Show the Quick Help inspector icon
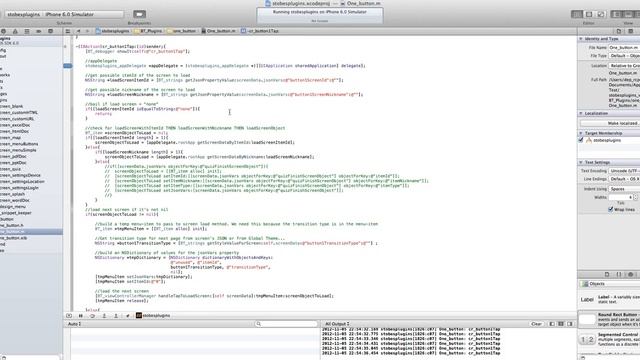 pyautogui.click(x=631, y=31)
